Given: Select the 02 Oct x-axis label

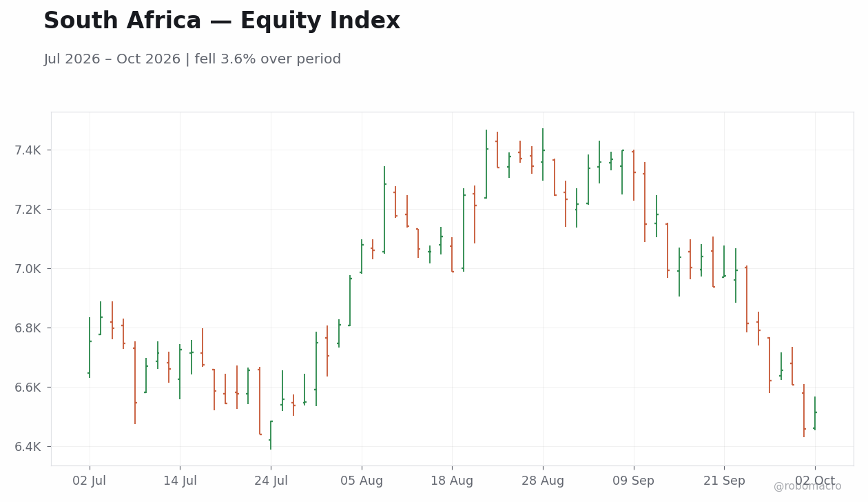Looking at the screenshot, I should [815, 481].
